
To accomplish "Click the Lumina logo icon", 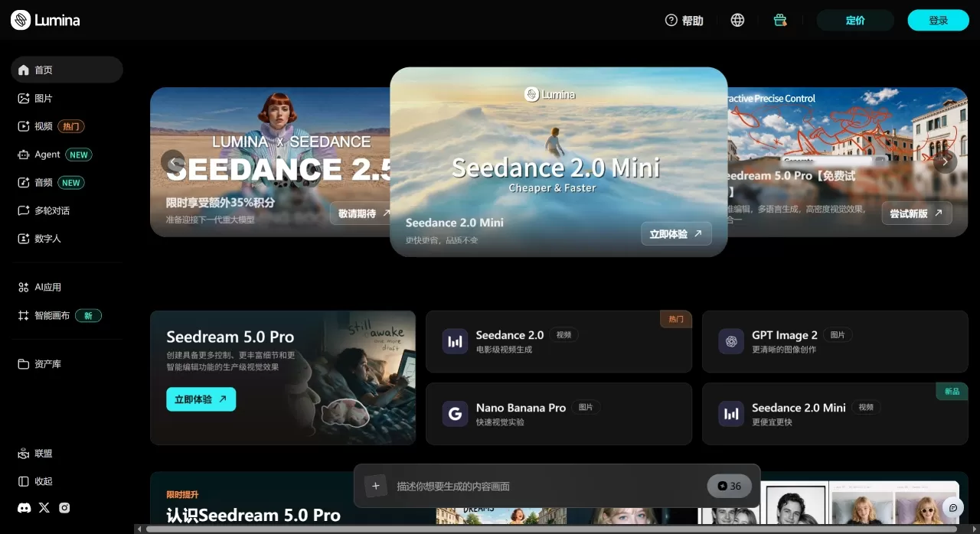I will [21, 20].
